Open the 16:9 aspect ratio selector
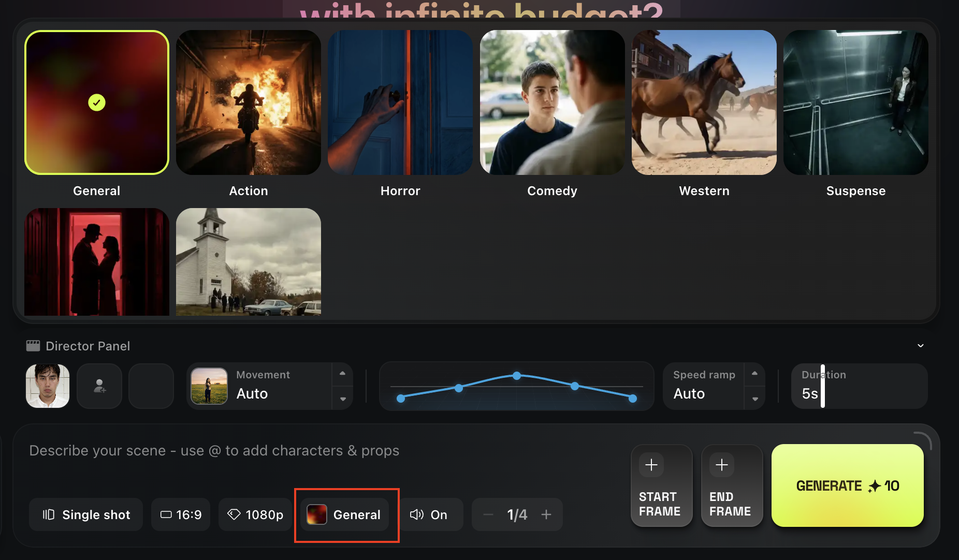 click(x=181, y=514)
